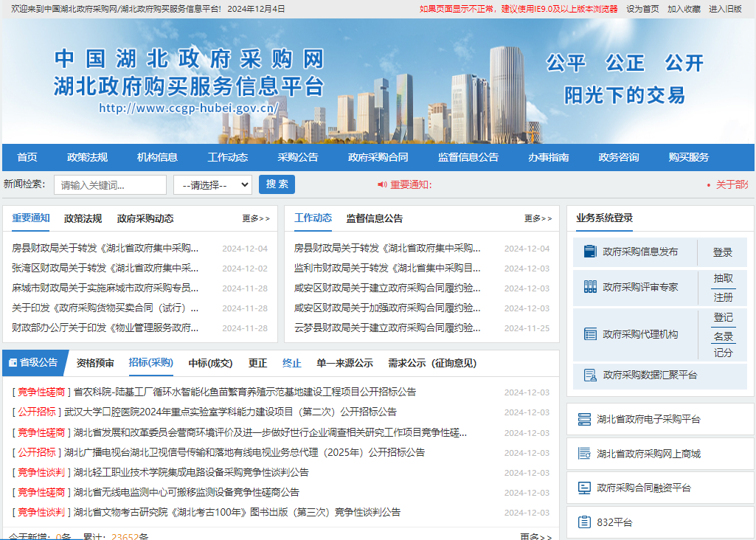Screen dimensions: 756x540
Task: Click the 湖北省政府电子采购平台 icon
Action: pyautogui.click(x=584, y=419)
